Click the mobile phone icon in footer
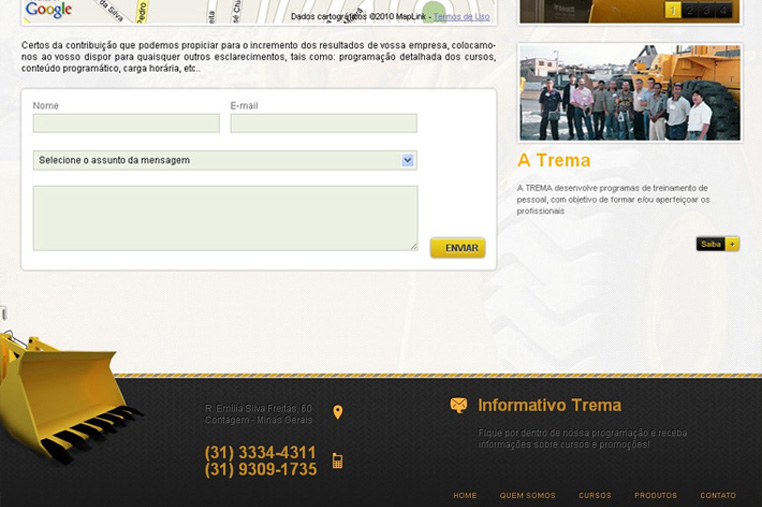The width and height of the screenshot is (762, 507). pos(338,461)
